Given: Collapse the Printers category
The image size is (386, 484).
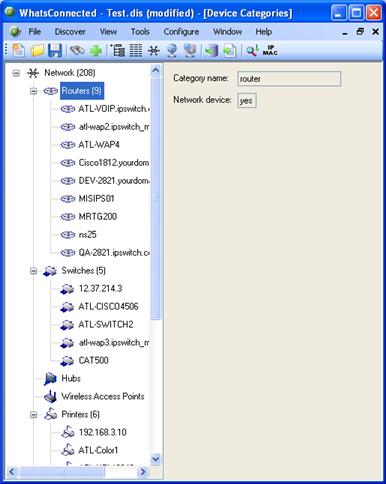Looking at the screenshot, I should tap(33, 415).
